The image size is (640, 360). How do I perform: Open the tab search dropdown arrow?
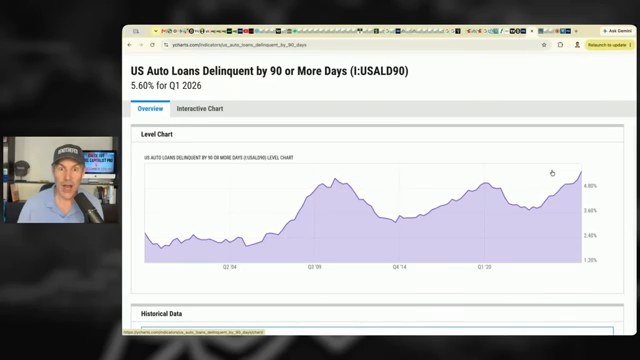coord(156,31)
